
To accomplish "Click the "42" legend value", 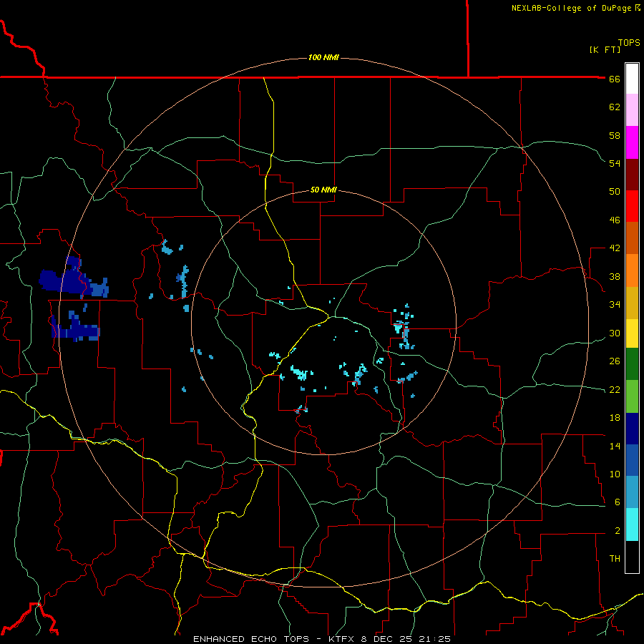I will pos(615,248).
